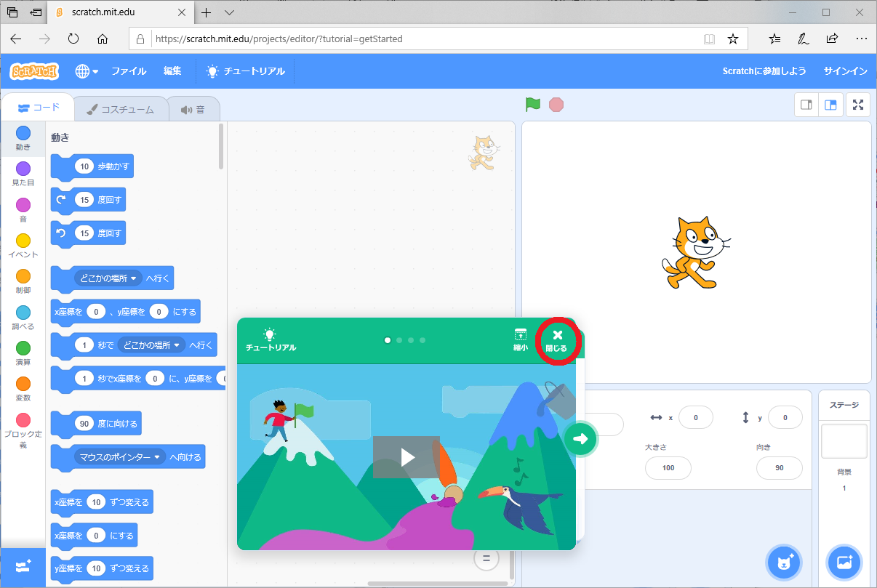Open a new browser tab
877x588 pixels.
click(207, 12)
